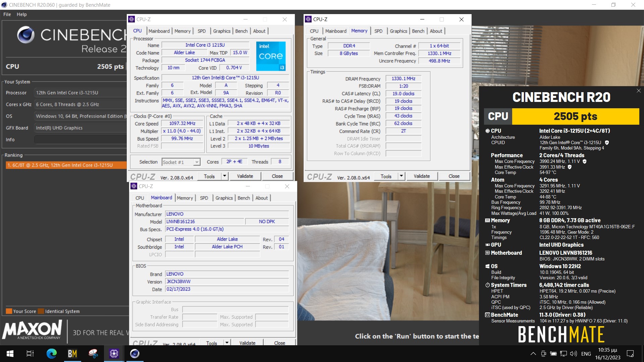Viewport: 644px width, 362px height.
Task: Click Close button in CPU window
Action: click(277, 176)
